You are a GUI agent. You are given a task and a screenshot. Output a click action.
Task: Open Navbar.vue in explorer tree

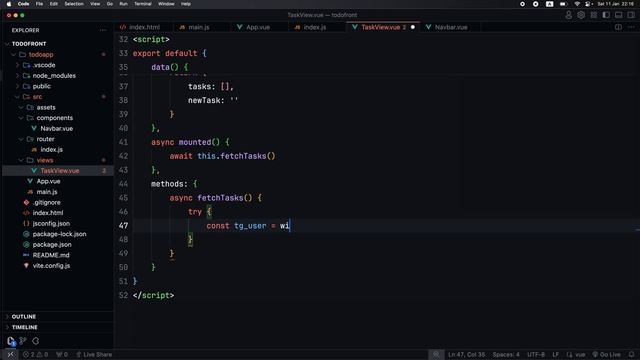click(56, 129)
